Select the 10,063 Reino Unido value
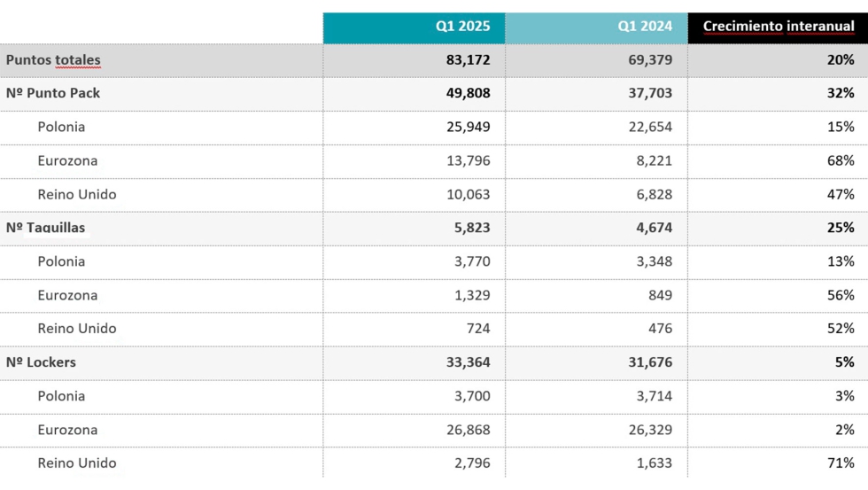 pos(469,194)
